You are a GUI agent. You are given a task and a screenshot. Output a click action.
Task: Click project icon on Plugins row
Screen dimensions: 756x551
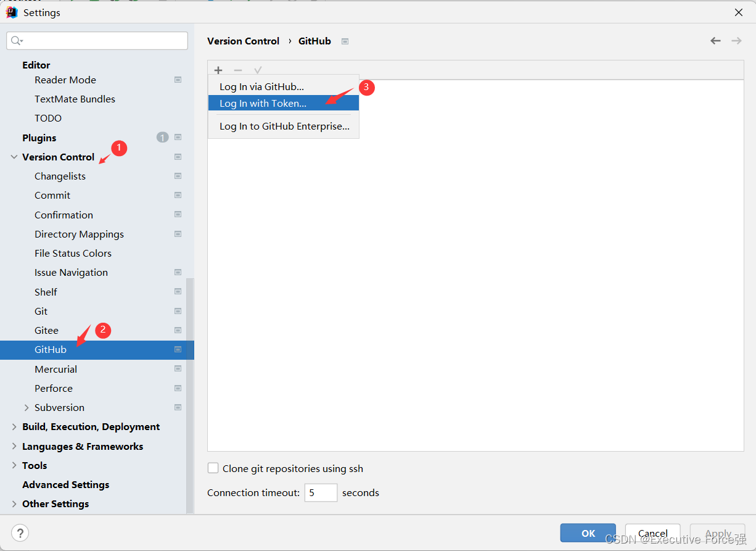tap(178, 137)
